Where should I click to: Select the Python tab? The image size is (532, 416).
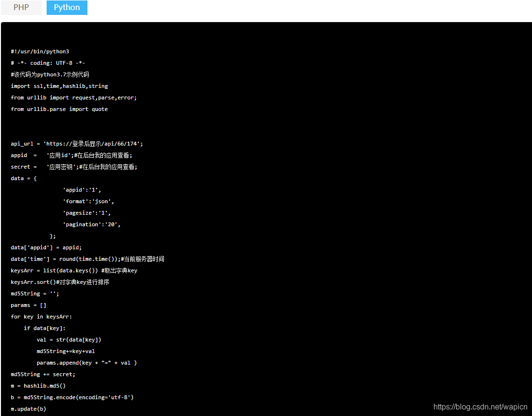coord(67,8)
